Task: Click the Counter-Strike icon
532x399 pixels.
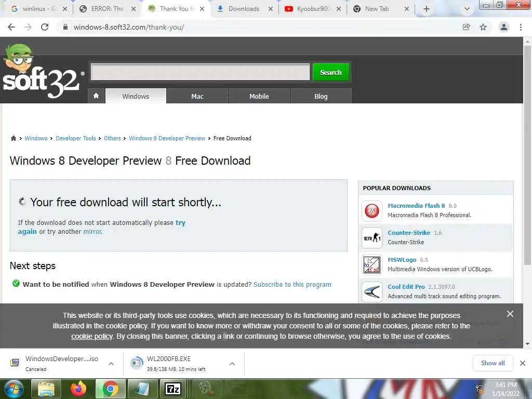Action: [372, 238]
